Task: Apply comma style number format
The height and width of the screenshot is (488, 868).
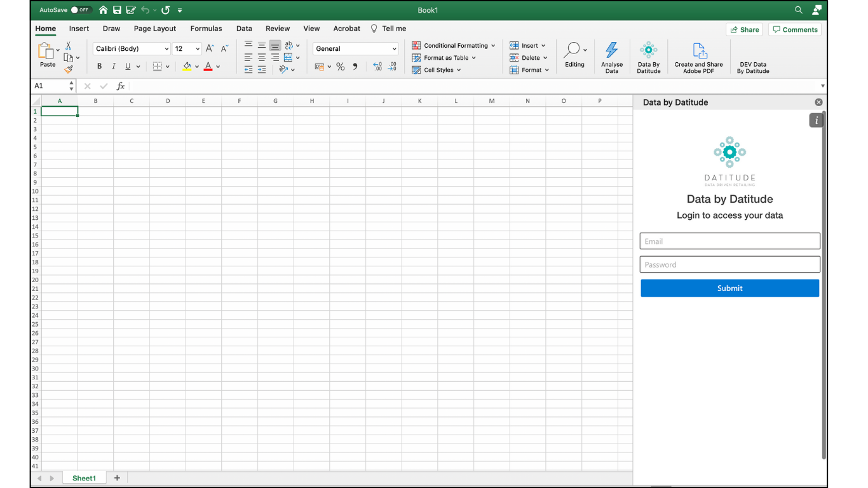Action: 355,67
